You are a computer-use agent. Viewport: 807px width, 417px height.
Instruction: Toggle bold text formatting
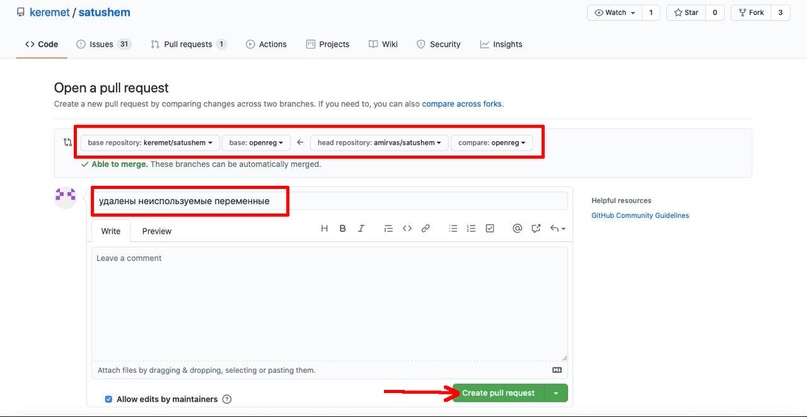[x=342, y=229]
